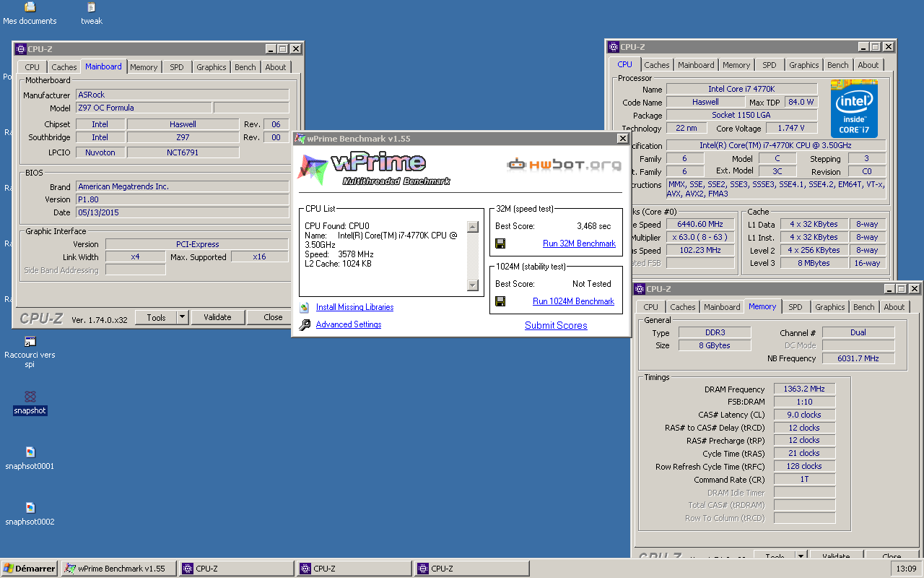Screen dimensions: 924x578
Task: Click the Max TDP value 84.0 W
Action: point(801,102)
